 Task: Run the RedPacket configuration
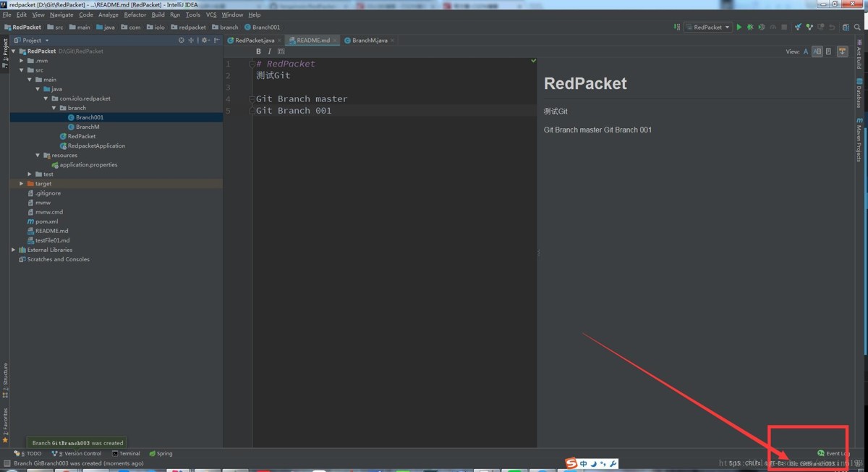click(739, 28)
